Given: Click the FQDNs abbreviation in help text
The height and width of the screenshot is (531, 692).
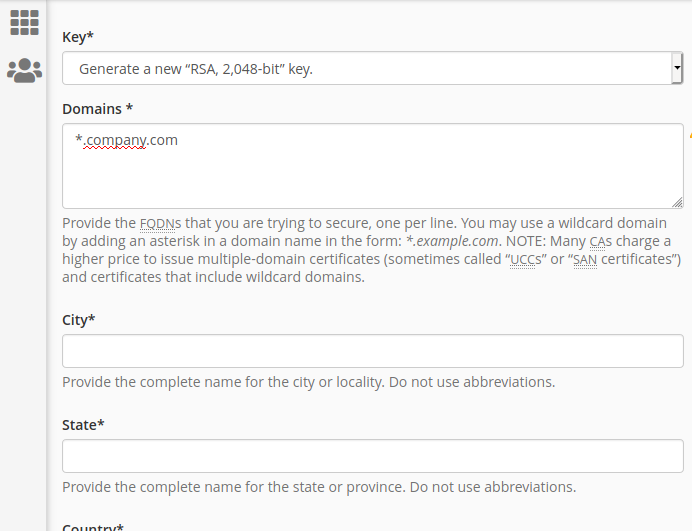Looking at the screenshot, I should pos(160,223).
